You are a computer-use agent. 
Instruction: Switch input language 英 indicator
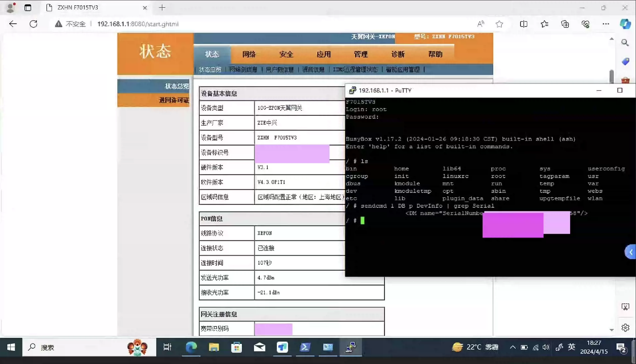(571, 347)
